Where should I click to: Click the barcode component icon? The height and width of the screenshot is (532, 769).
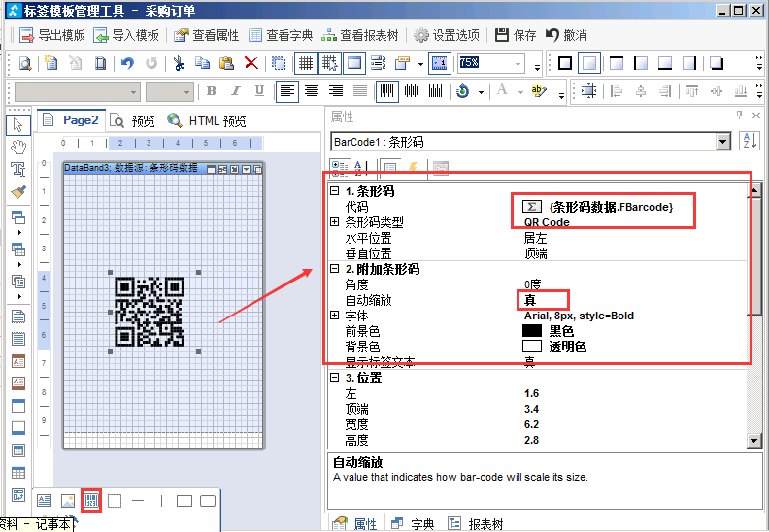[x=91, y=501]
